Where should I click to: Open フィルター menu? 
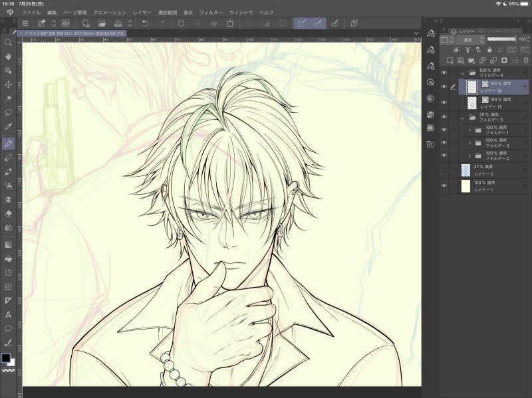tap(211, 13)
